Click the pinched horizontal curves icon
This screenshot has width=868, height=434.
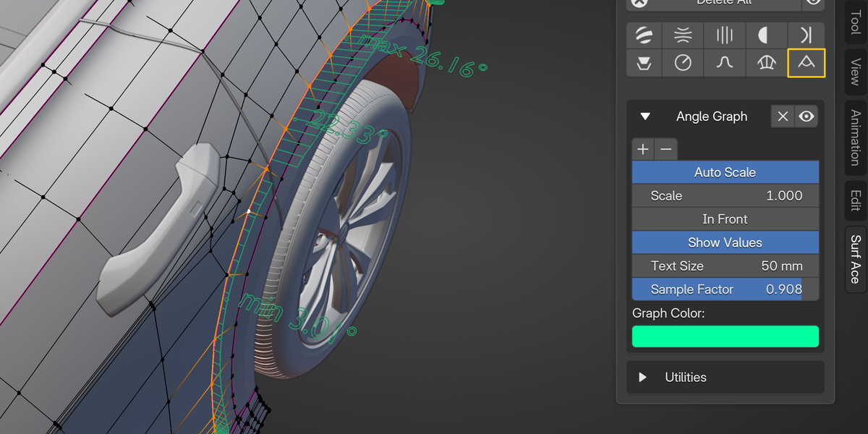[x=682, y=35]
